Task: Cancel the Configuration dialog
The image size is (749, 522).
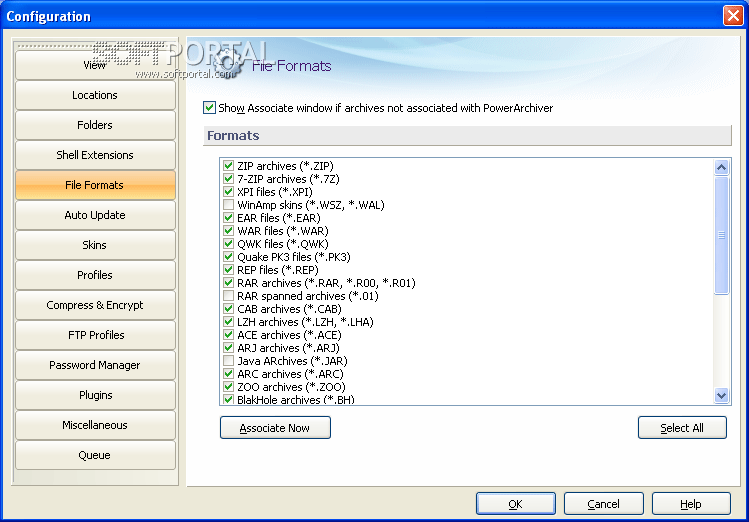Action: click(604, 504)
